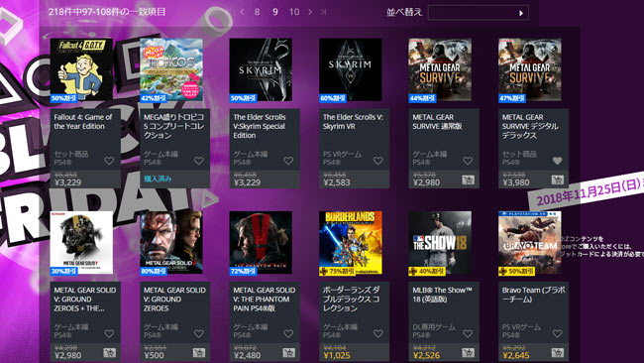Open Fallout 4 G.O.T.Y. cover thumbnail
644x363 pixels.
(x=81, y=69)
